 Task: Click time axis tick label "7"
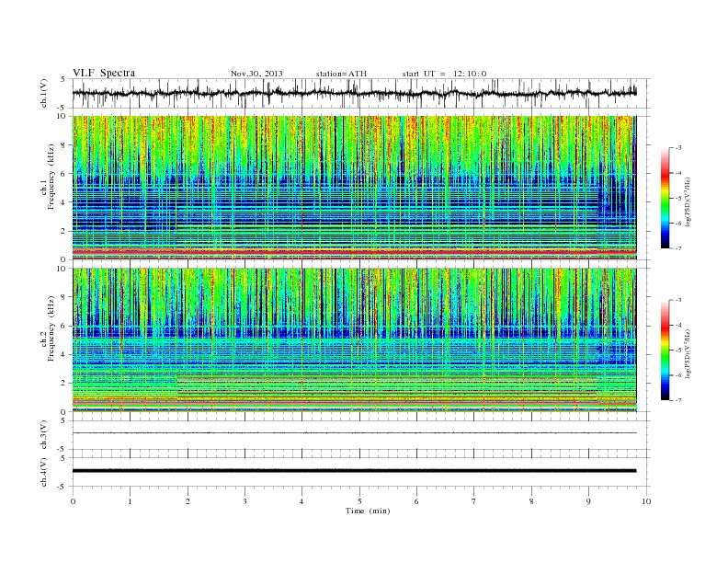(474, 501)
